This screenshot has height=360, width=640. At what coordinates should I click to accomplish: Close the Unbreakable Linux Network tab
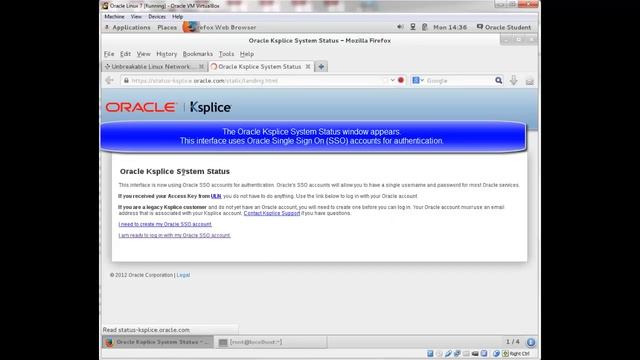[201, 67]
